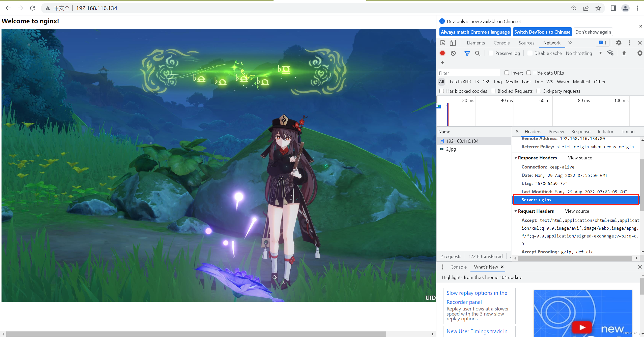
Task: Check Hide data URLs
Action: (x=529, y=73)
